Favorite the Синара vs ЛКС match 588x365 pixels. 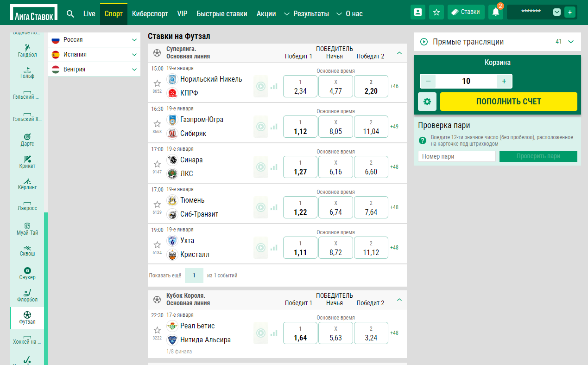tap(157, 164)
